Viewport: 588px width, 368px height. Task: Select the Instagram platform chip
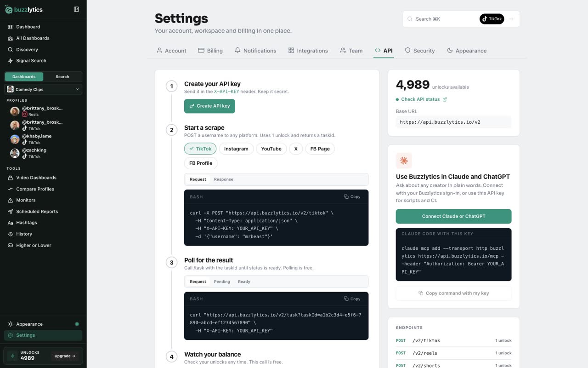[236, 149]
